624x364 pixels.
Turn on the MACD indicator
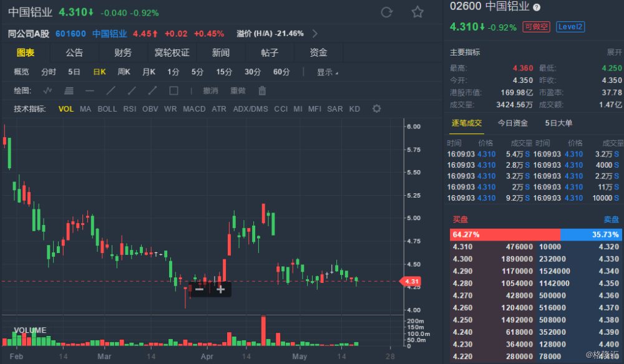click(x=194, y=109)
